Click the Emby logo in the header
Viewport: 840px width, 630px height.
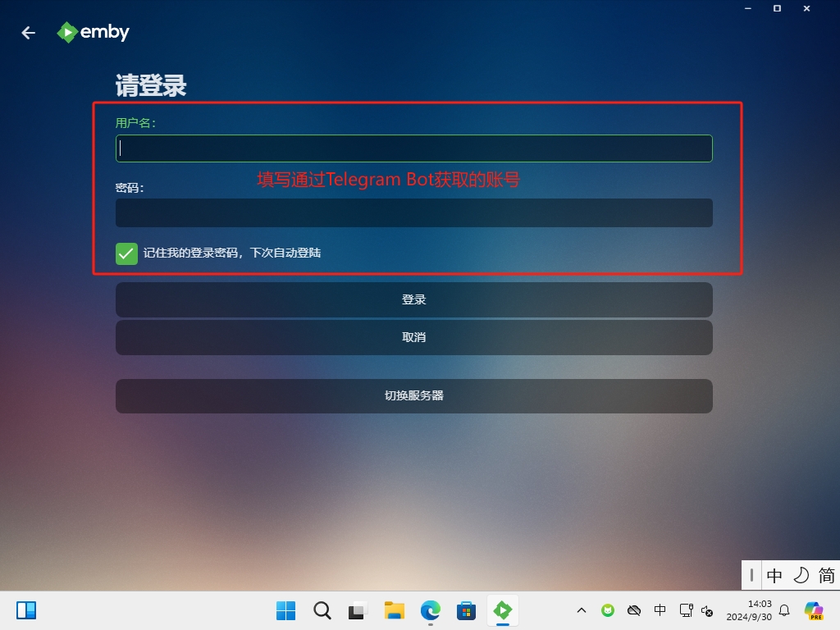click(92, 33)
